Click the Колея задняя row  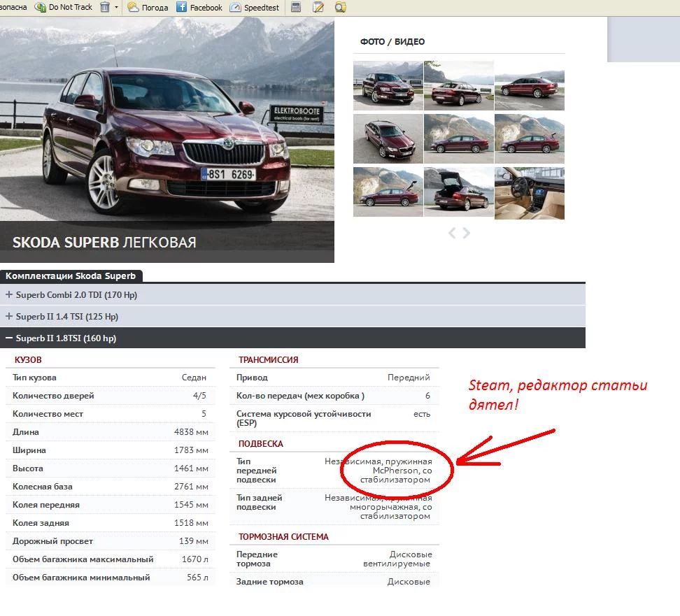[x=110, y=523]
